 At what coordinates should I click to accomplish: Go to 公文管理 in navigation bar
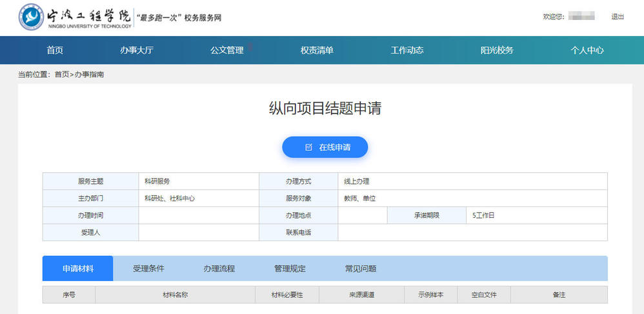[226, 50]
